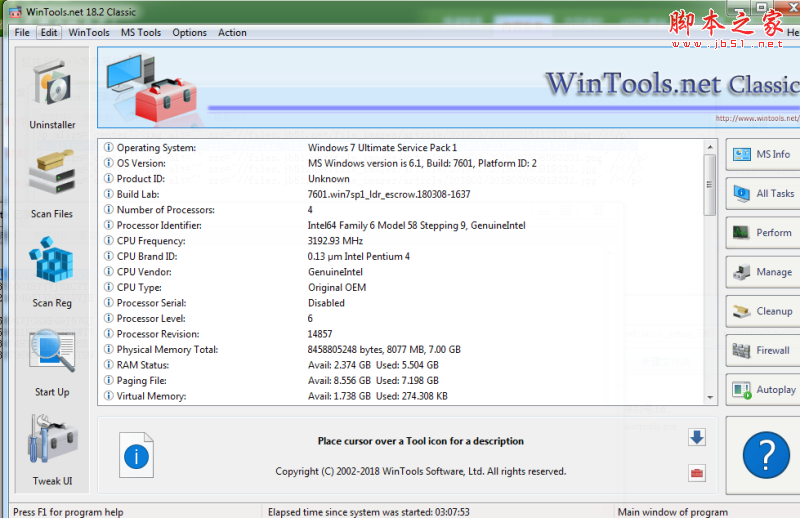The height and width of the screenshot is (518, 800).
Task: Open the Options menu
Action: coord(189,33)
